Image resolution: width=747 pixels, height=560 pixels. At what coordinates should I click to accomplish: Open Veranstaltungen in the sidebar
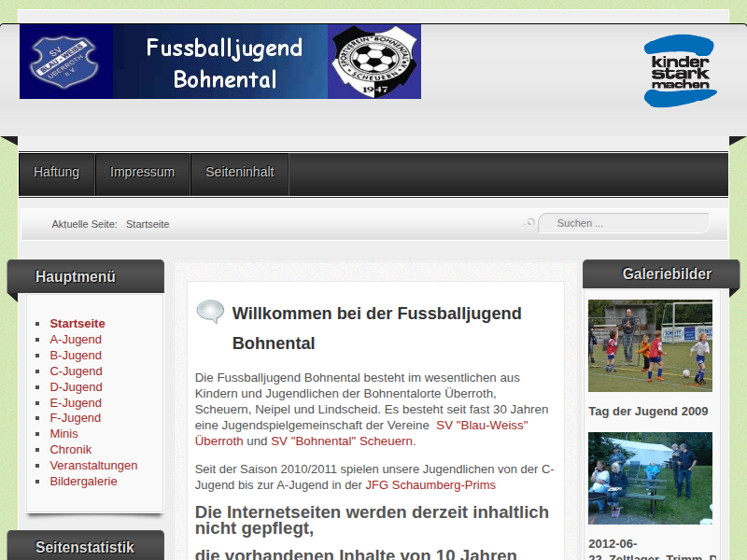coord(93,466)
